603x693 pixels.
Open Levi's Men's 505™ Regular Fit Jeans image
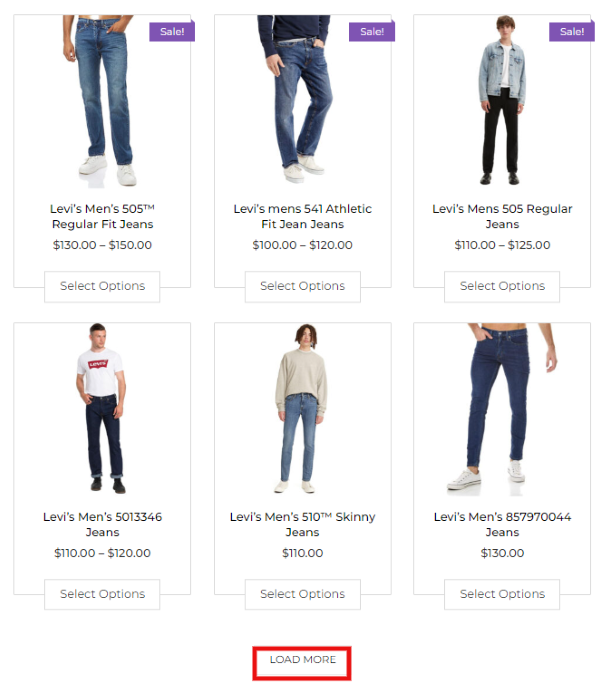[102, 102]
